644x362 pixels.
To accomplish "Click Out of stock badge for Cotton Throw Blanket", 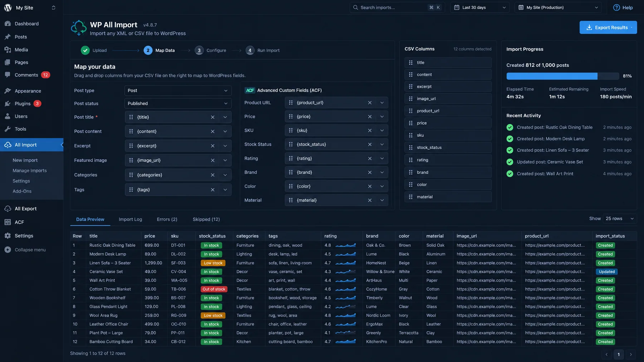I will [x=214, y=289].
